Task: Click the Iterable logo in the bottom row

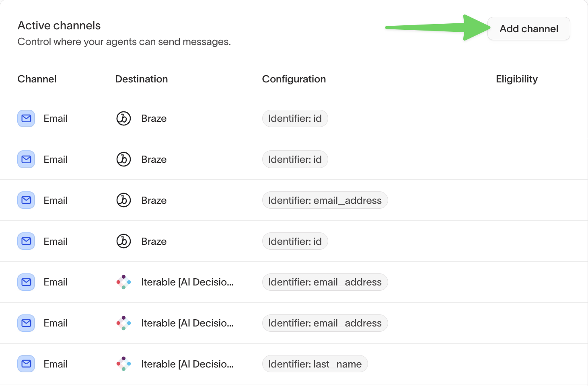Action: 123,363
